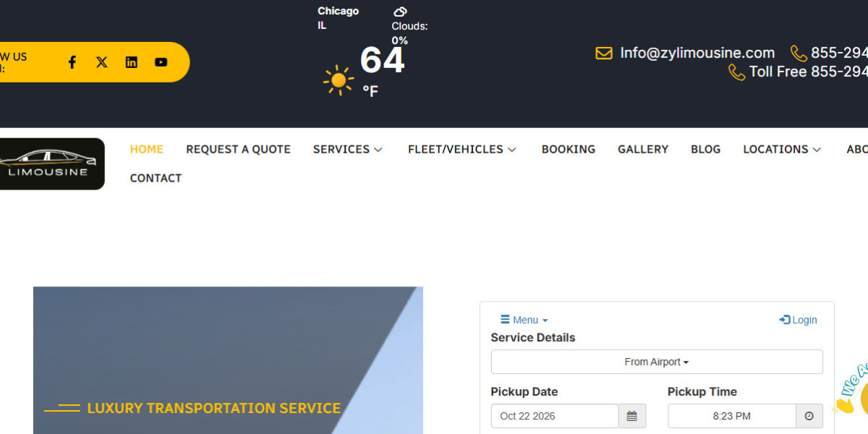Click the Pickup Date input field
Screen dimensions: 868x434
[x=555, y=416]
